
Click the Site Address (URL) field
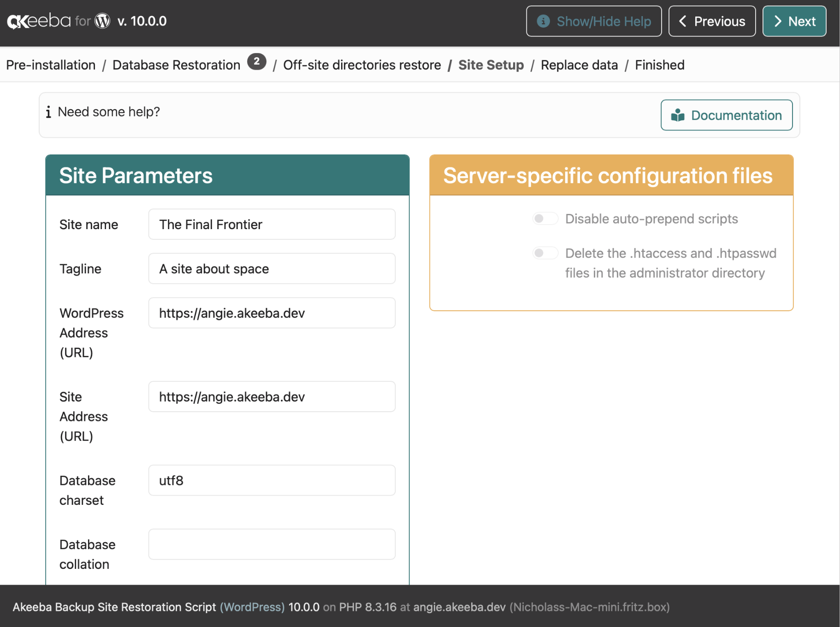pyautogui.click(x=272, y=396)
